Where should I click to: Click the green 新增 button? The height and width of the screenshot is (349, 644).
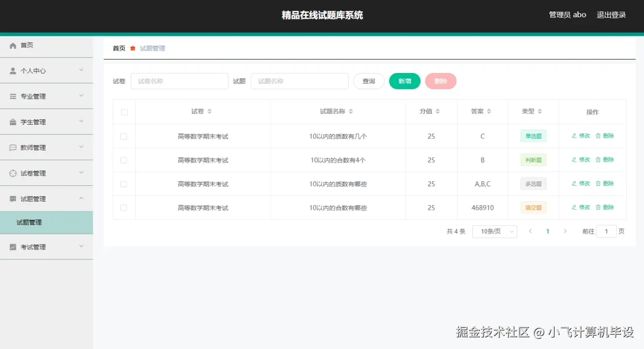tap(405, 81)
